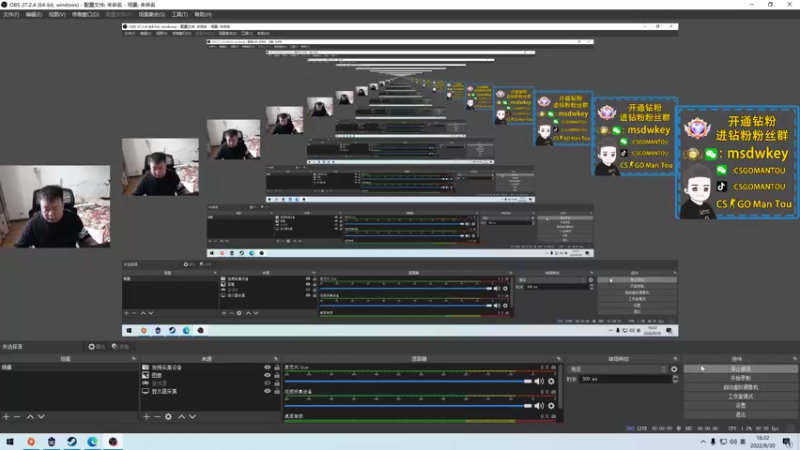Open transition properties gear next to 渐变
This screenshot has width=800, height=450.
coord(674,369)
